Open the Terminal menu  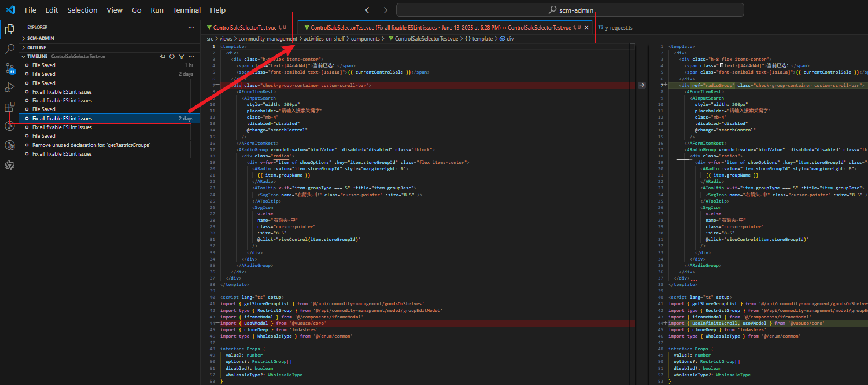pyautogui.click(x=186, y=10)
